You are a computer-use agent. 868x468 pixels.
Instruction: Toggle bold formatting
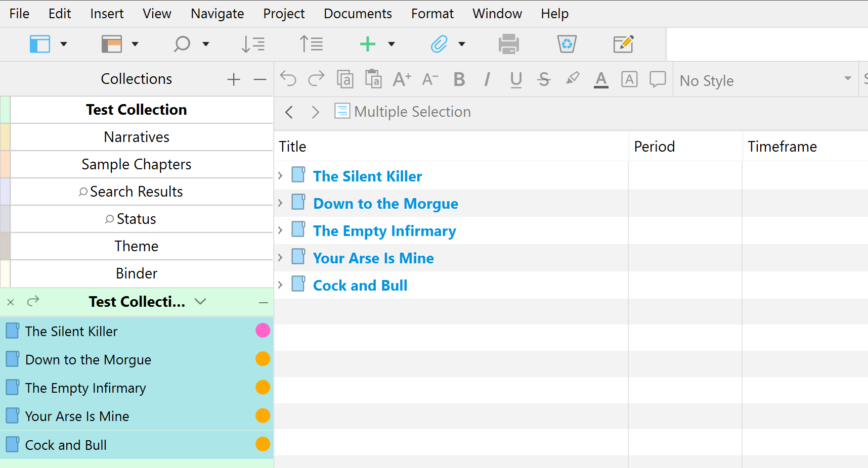coord(459,79)
